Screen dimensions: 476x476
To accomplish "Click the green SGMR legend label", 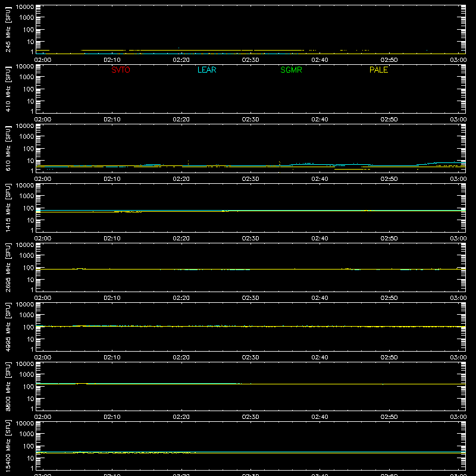I will [x=291, y=70].
